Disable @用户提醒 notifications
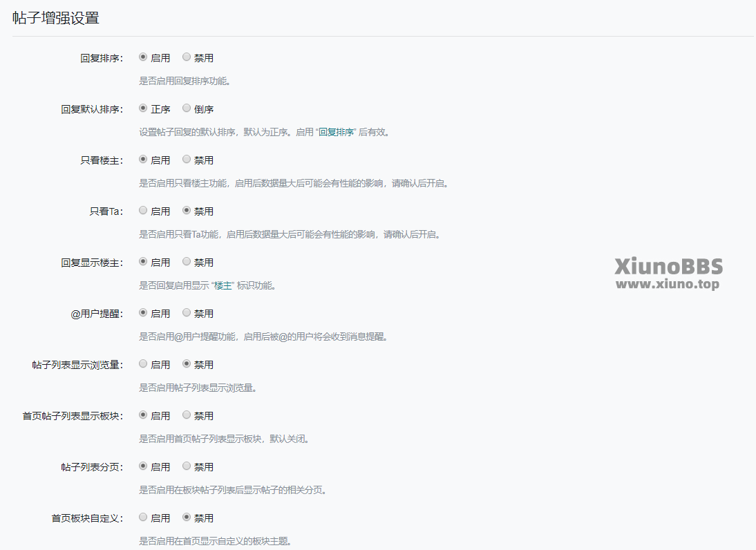 [187, 313]
